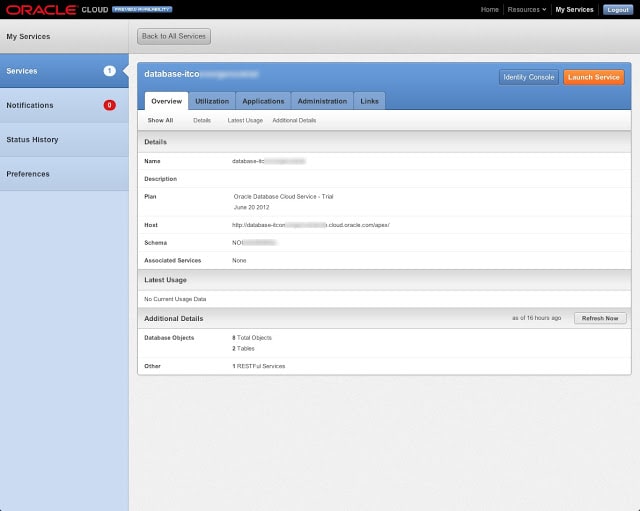The width and height of the screenshot is (640, 511).
Task: Open the Home link in top bar
Action: click(x=489, y=9)
